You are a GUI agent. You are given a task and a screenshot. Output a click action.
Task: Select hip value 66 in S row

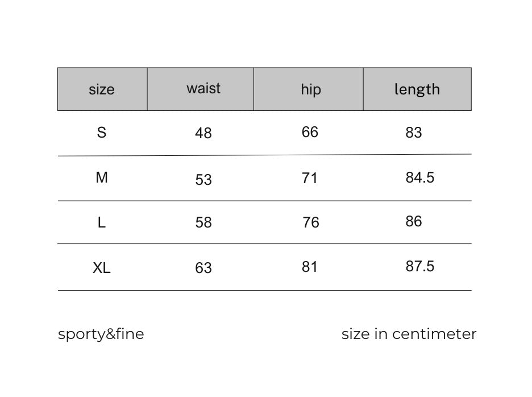tap(310, 132)
